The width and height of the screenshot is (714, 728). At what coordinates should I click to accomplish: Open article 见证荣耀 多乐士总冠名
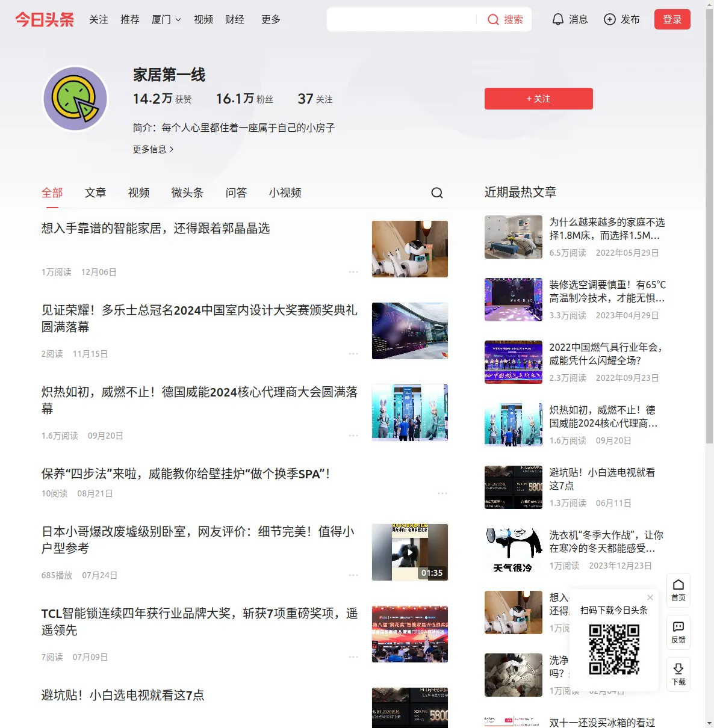tap(199, 318)
